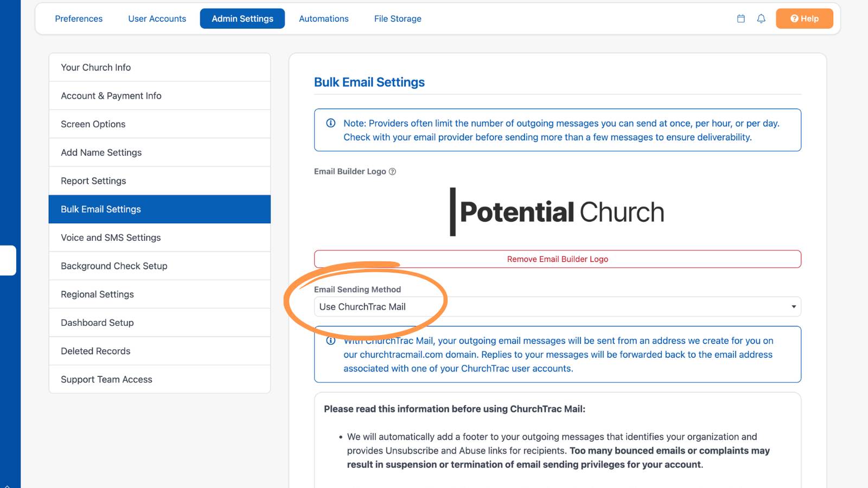868x488 pixels.
Task: Open Add Name Settings in sidebar
Action: (x=159, y=152)
